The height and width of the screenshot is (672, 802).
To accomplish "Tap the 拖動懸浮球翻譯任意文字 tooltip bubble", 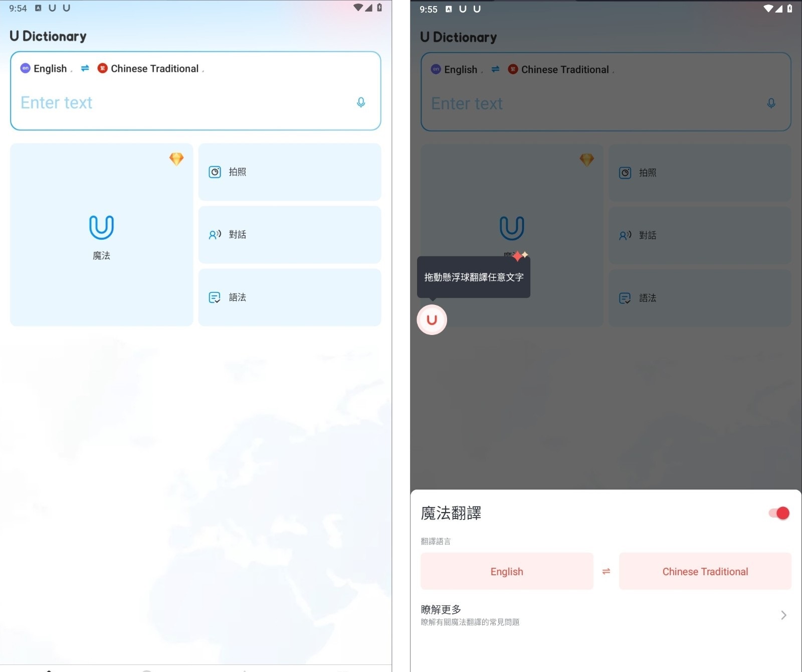I will coord(474,277).
